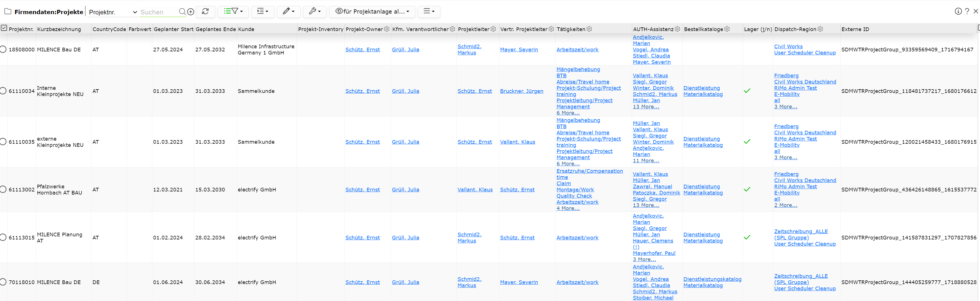Open Hauer, Clemens (!) link
This screenshot has width=980, height=301.
[x=653, y=244]
